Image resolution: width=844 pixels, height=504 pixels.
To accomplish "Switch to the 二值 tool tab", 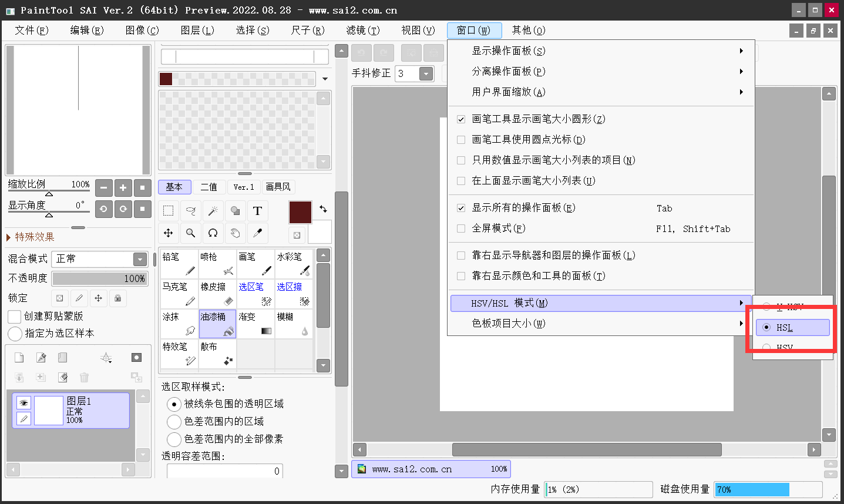I will point(209,187).
